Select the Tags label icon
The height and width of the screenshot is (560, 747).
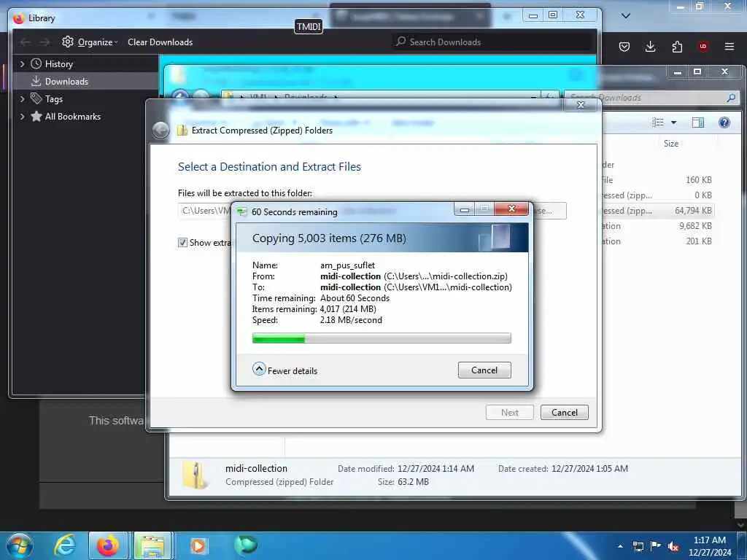click(x=36, y=98)
